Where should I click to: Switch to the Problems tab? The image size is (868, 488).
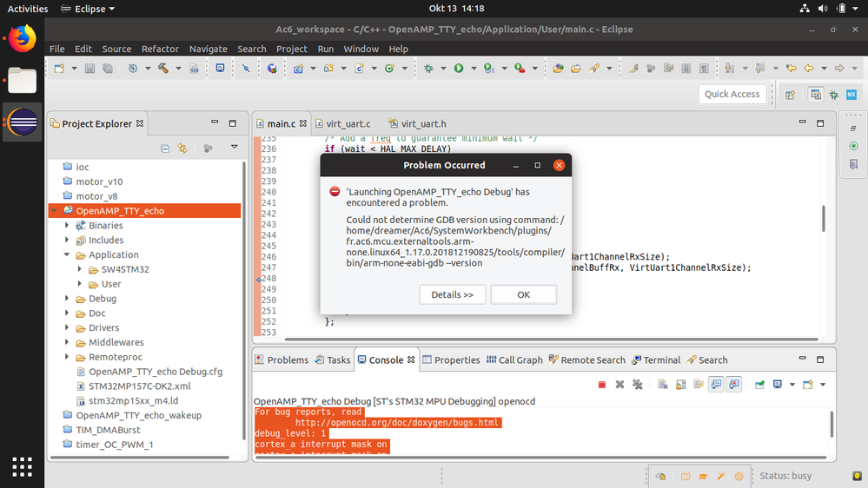tap(282, 360)
